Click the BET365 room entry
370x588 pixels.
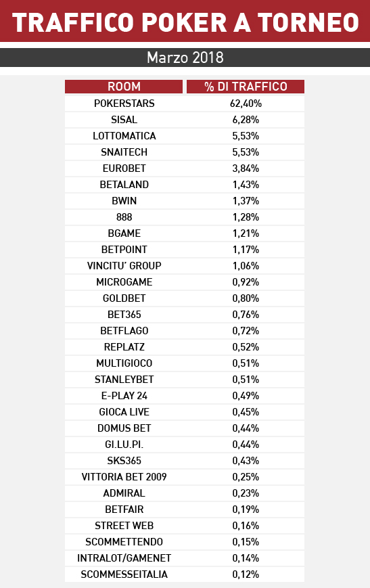124,315
